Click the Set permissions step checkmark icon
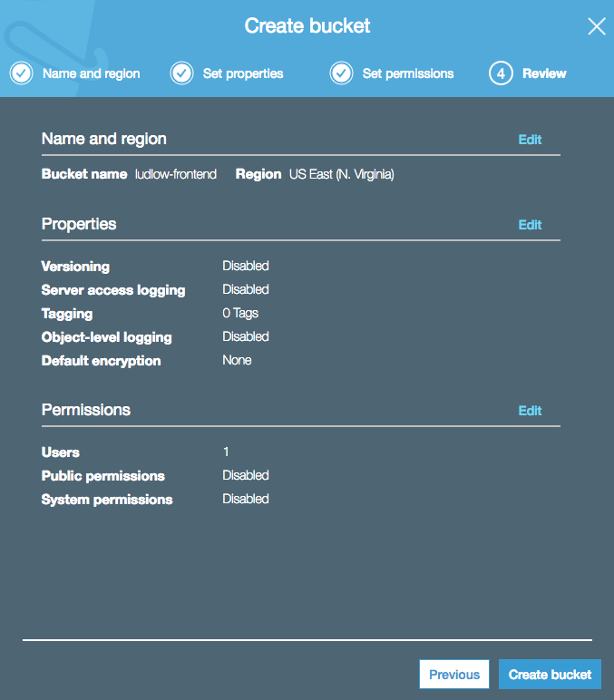The image size is (614, 700). coord(342,73)
